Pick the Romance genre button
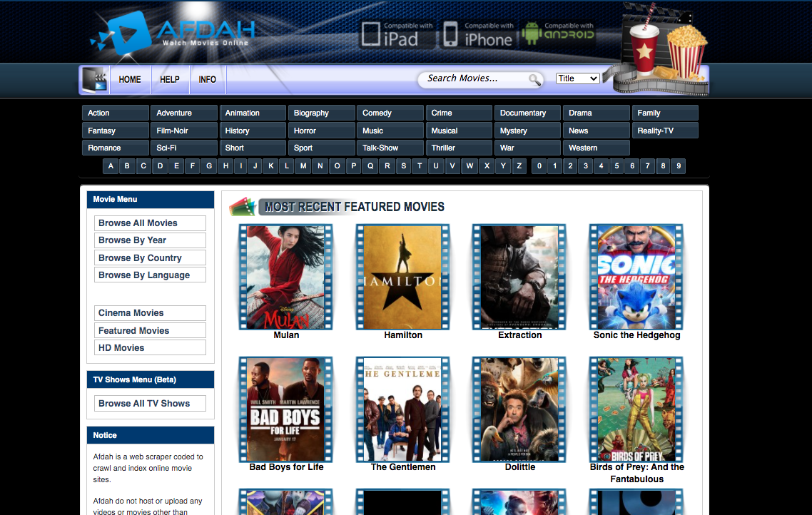This screenshot has width=812, height=515. (x=116, y=148)
